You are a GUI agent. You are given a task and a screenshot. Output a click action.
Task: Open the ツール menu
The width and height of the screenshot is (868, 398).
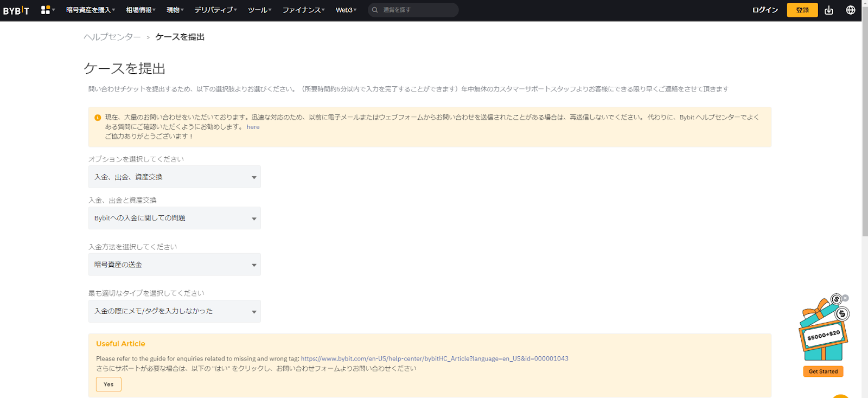[x=260, y=10]
